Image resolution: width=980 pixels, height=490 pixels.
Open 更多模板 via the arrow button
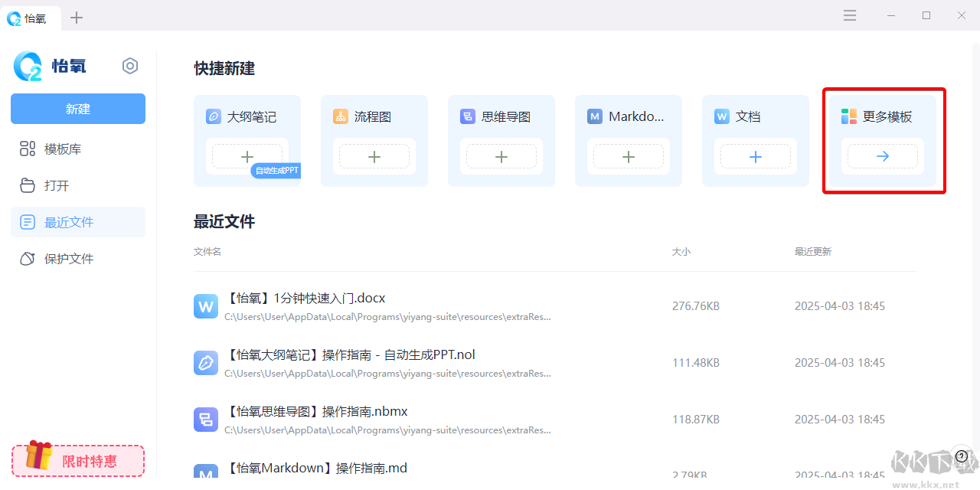[882, 156]
